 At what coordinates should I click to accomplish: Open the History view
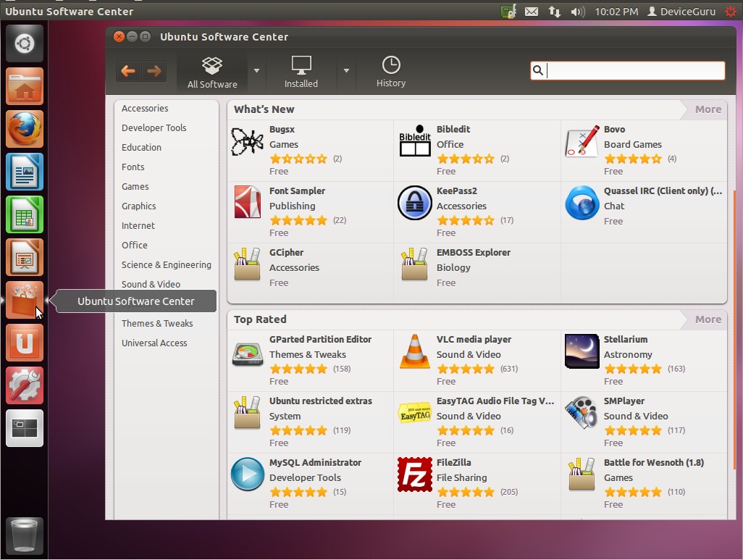[x=391, y=72]
